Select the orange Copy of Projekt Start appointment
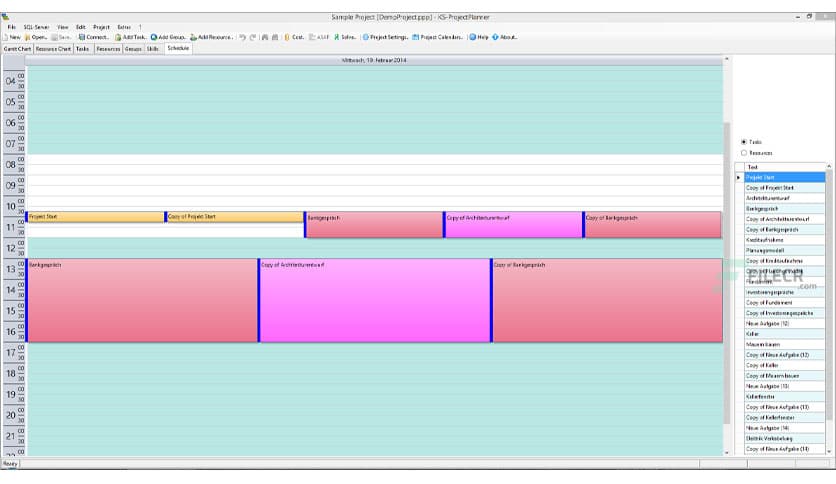 [x=234, y=217]
